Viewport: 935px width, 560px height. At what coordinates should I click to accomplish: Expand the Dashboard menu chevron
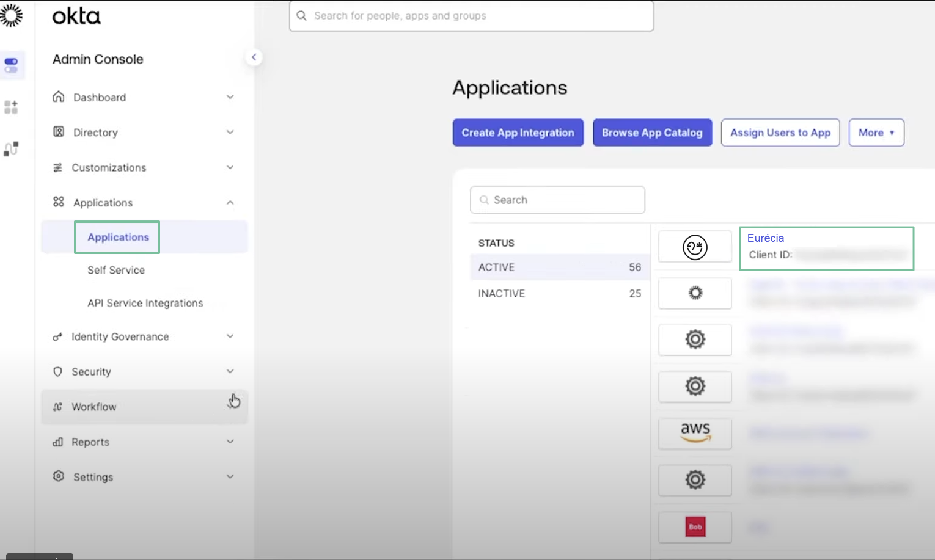coord(230,97)
